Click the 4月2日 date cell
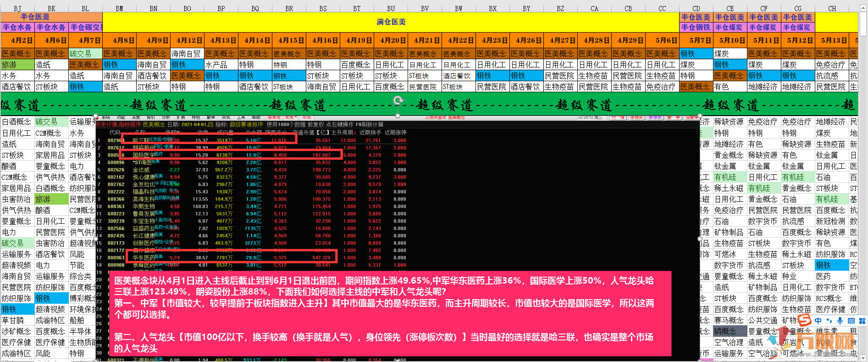868x362 pixels. pos(17,40)
